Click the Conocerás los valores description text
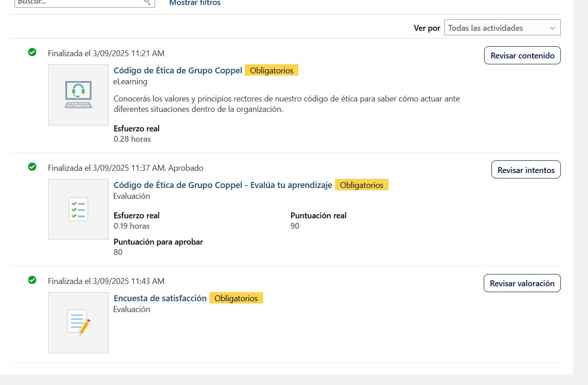 tap(287, 104)
